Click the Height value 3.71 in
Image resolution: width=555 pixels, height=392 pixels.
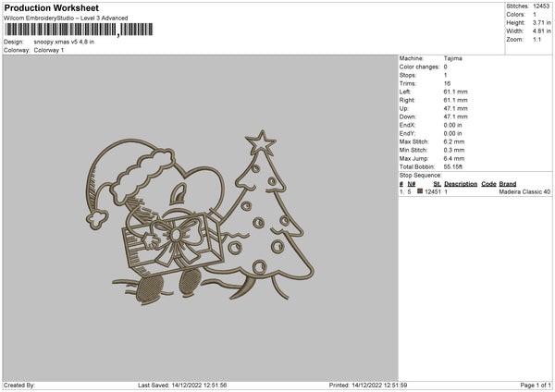click(541, 22)
